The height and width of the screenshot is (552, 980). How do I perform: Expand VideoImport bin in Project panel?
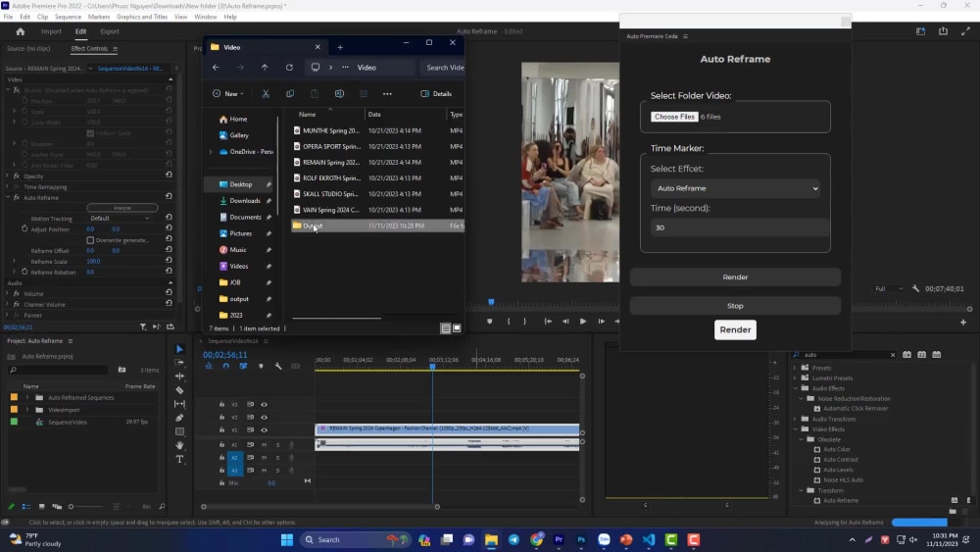[x=26, y=410]
